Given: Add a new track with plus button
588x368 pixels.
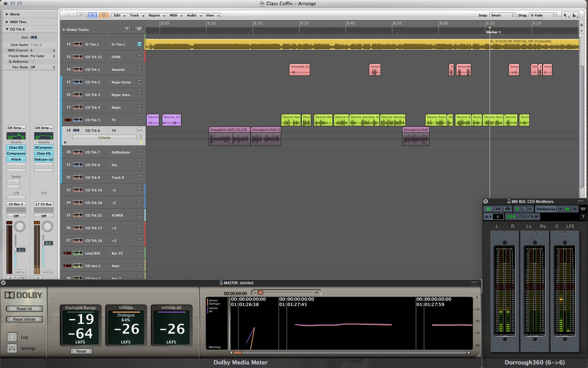Looking at the screenshot, I should (x=127, y=29).
